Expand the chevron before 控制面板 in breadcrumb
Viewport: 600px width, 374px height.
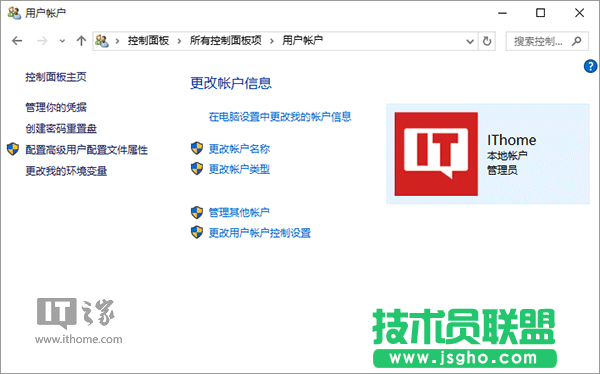tap(117, 41)
